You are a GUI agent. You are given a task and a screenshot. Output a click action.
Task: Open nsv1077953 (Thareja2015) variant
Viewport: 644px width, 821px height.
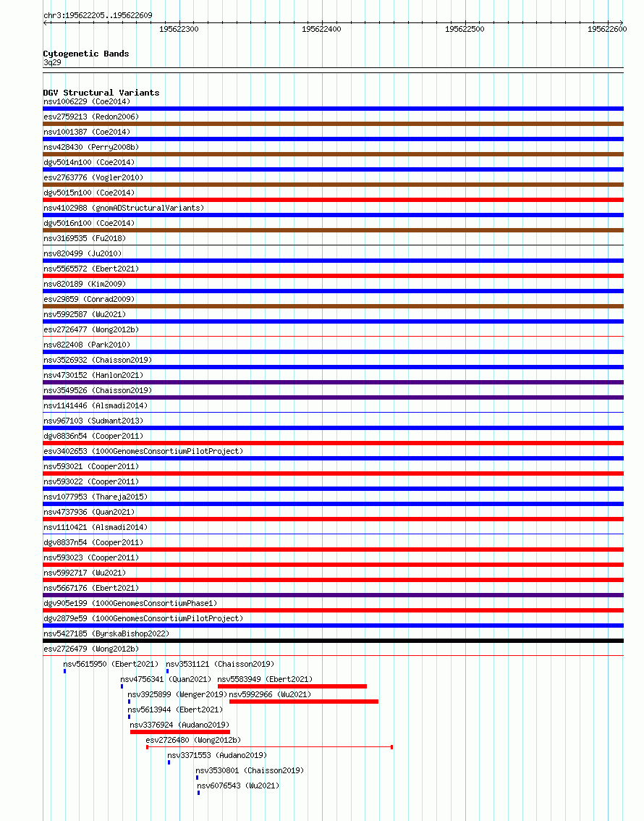96,497
